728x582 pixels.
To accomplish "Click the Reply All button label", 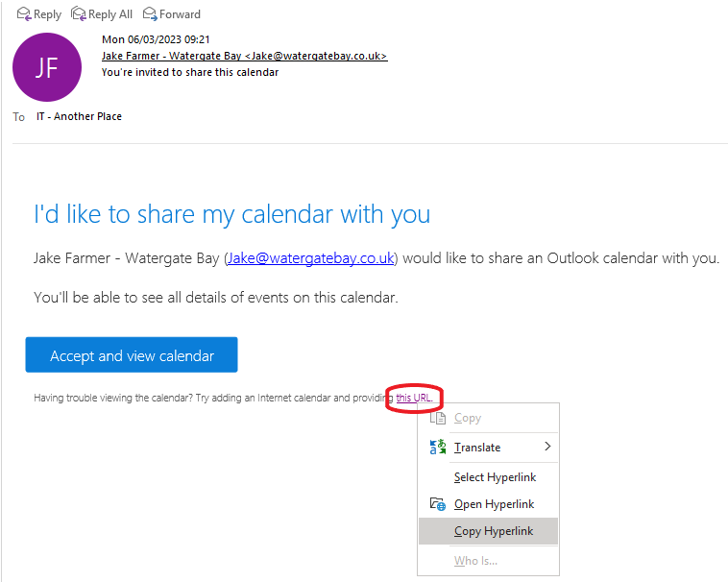I will [x=110, y=14].
